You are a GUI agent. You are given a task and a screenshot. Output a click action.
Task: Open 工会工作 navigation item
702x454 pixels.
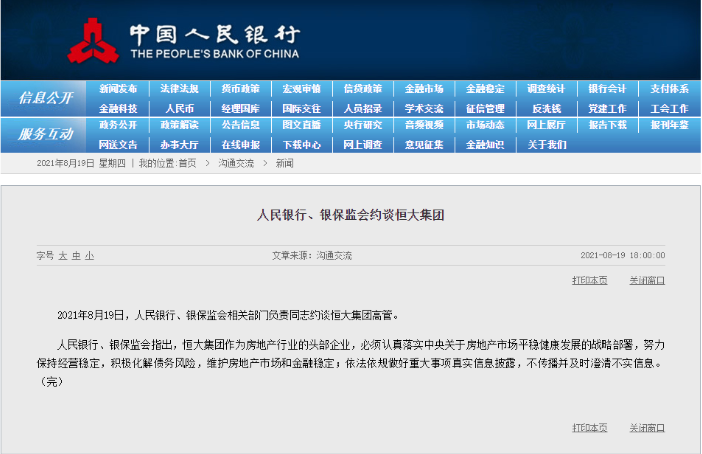(x=669, y=108)
